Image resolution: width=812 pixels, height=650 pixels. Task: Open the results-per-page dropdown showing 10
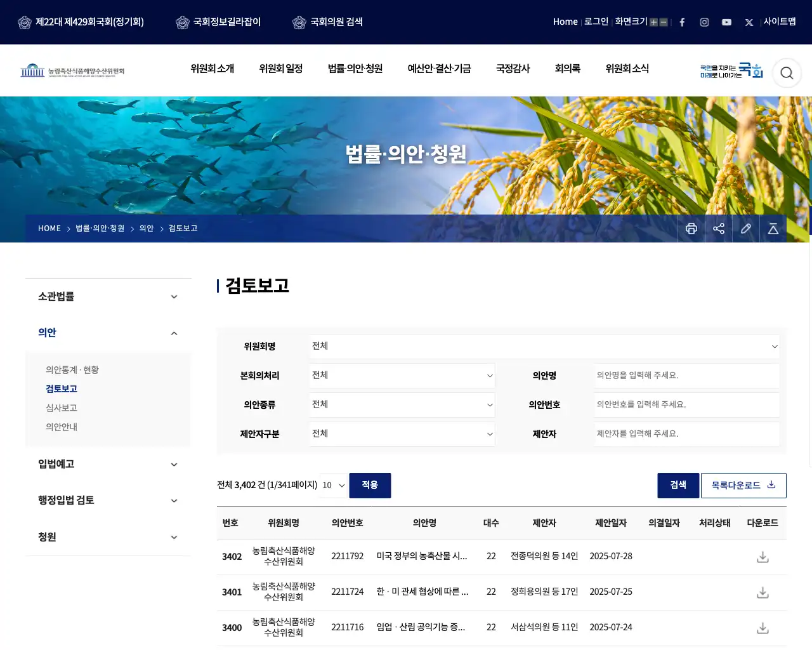pyautogui.click(x=334, y=486)
